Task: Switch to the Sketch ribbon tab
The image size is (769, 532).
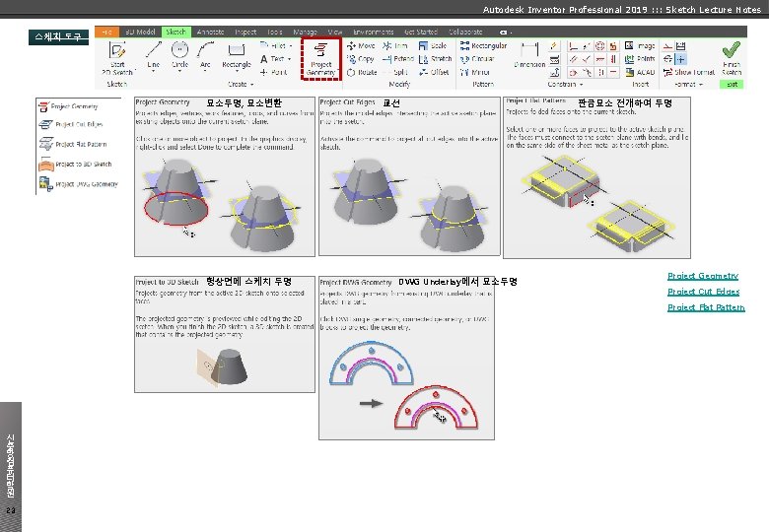Action: coord(175,32)
